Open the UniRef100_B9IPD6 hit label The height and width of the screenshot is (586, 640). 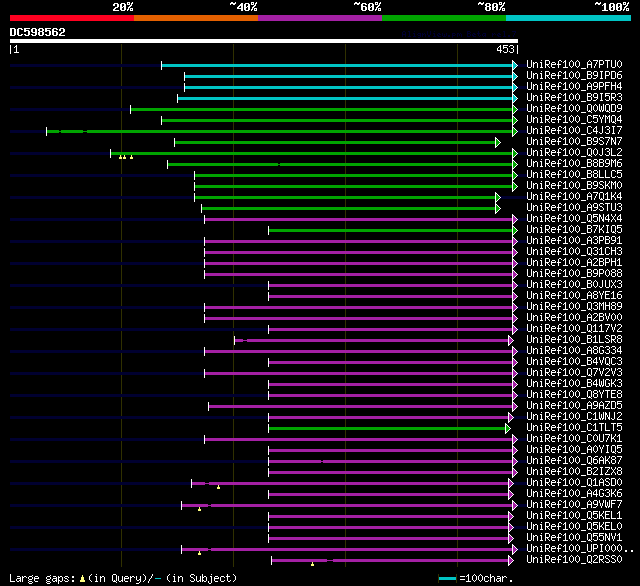coord(574,75)
